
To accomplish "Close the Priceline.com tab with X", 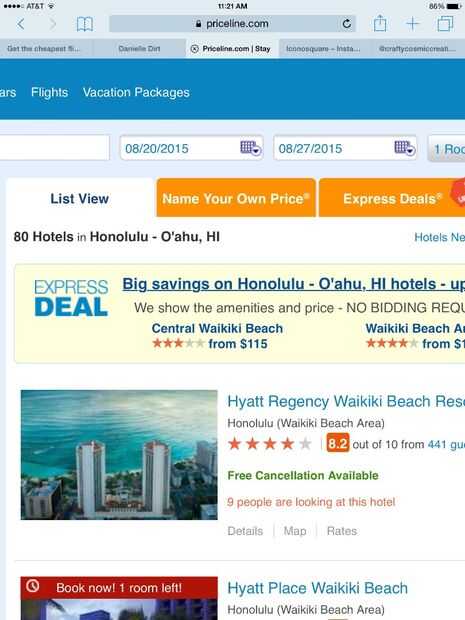I will tap(194, 49).
